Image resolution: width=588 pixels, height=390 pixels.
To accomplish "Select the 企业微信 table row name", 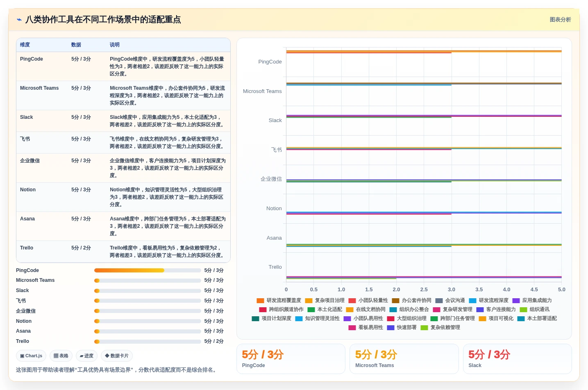I will [x=30, y=161].
